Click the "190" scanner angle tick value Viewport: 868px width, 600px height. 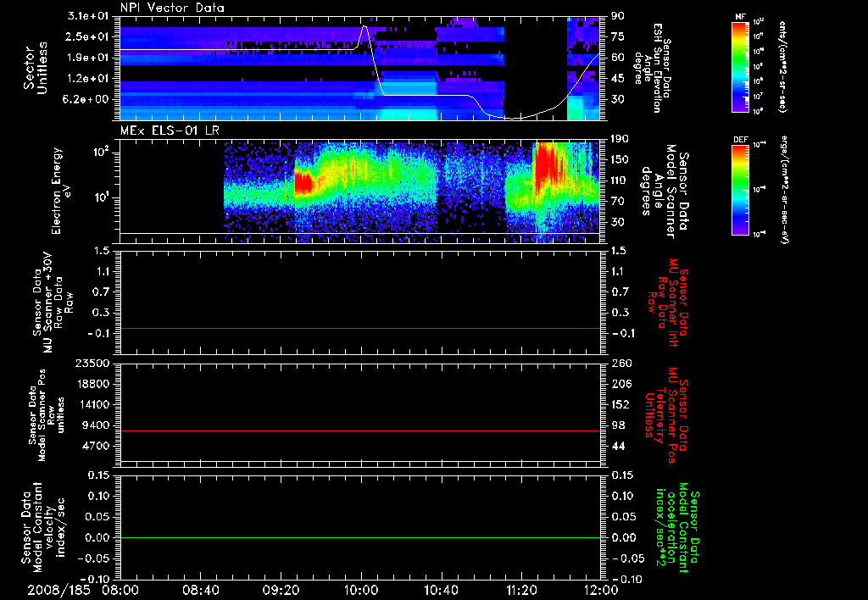[620, 139]
